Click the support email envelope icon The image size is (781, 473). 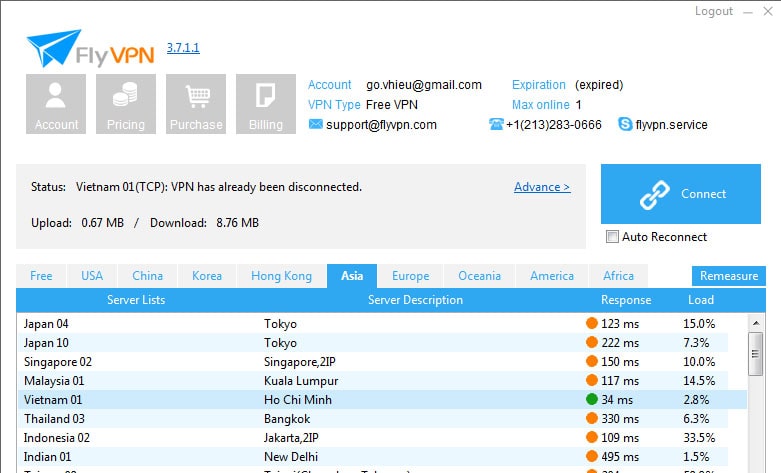pyautogui.click(x=316, y=124)
